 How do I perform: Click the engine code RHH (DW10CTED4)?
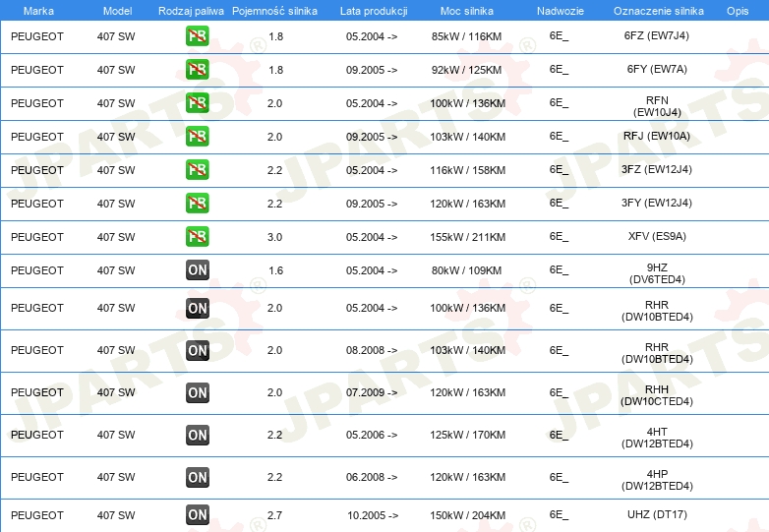[x=657, y=395]
